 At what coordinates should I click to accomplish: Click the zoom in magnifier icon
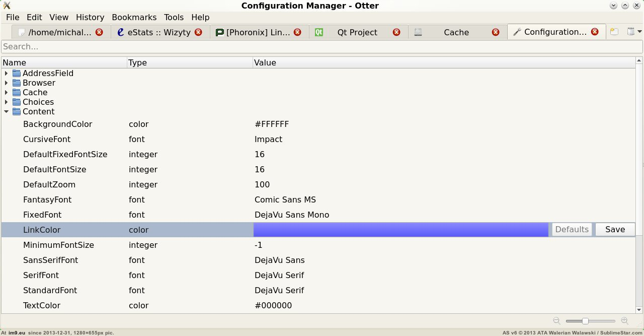coord(625,321)
